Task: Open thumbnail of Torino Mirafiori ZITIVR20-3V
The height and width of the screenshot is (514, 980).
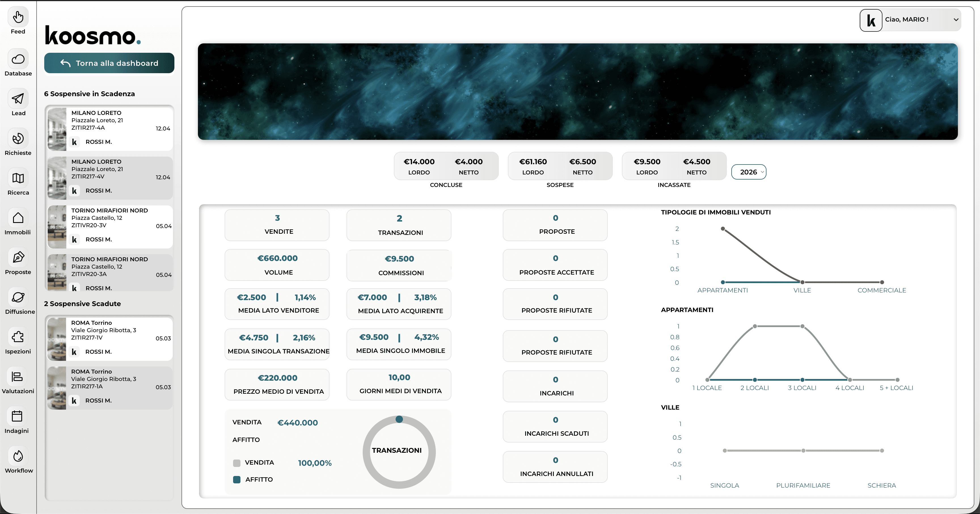Action: [57, 227]
